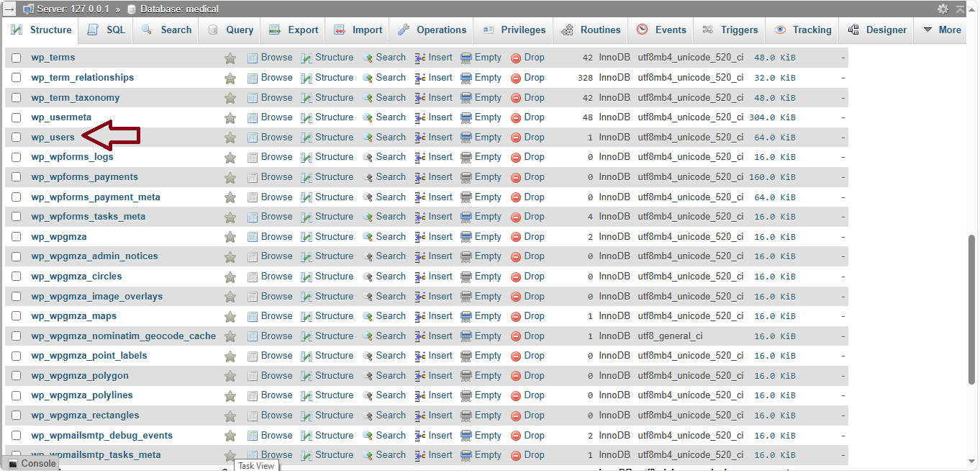The width and height of the screenshot is (980, 471).
Task: Click the Insert icon for wp_wpforms_logs
Action: tap(421, 157)
